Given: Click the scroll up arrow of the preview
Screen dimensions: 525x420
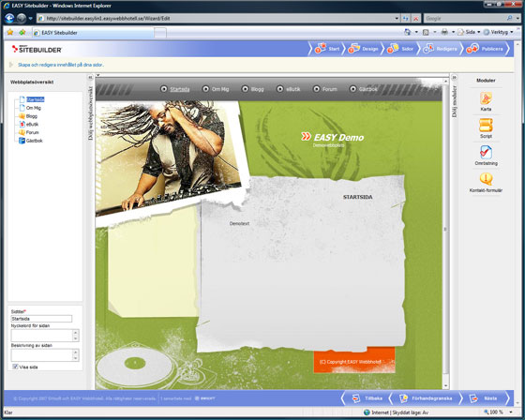Looking at the screenshot, I should [x=445, y=82].
